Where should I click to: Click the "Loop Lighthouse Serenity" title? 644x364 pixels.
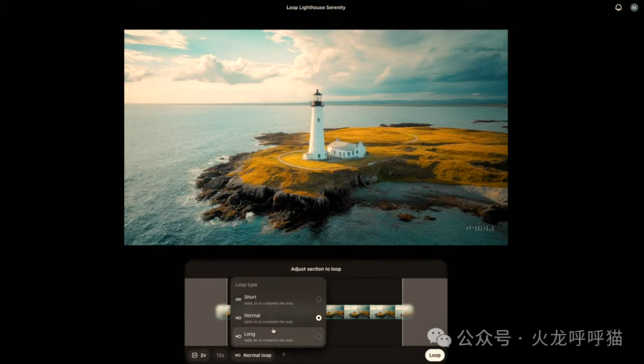pos(316,7)
